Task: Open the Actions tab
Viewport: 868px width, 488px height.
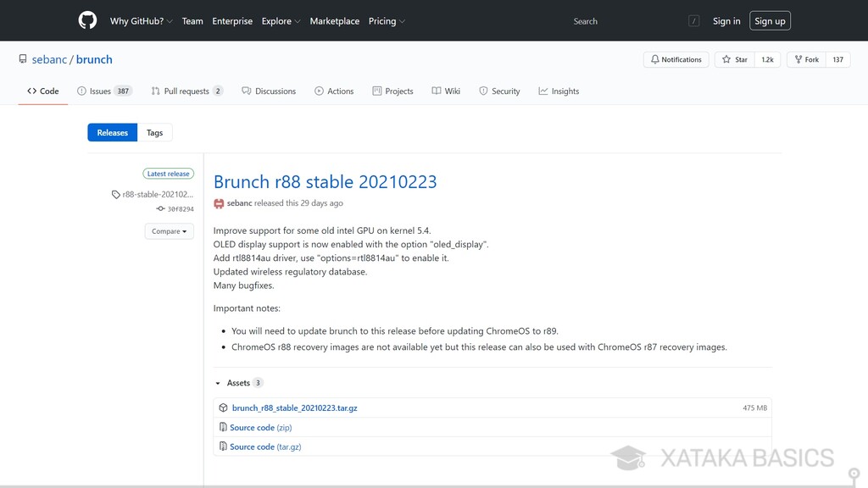Action: (334, 91)
